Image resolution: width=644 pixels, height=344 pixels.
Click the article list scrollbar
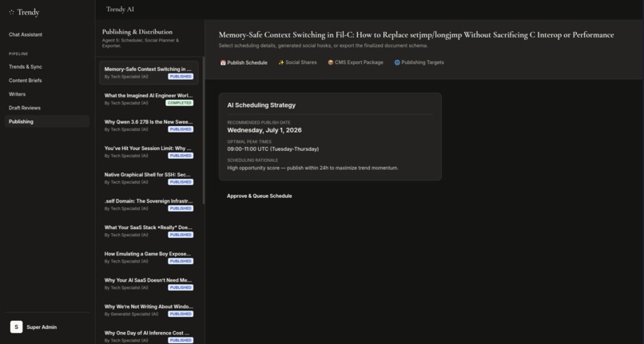click(x=204, y=131)
